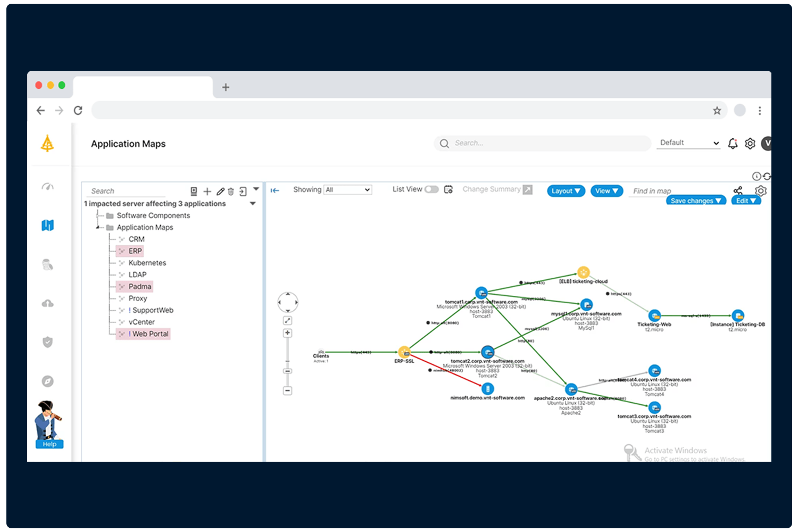Open the Layout menu
The width and height of the screenshot is (798, 532).
(x=566, y=191)
